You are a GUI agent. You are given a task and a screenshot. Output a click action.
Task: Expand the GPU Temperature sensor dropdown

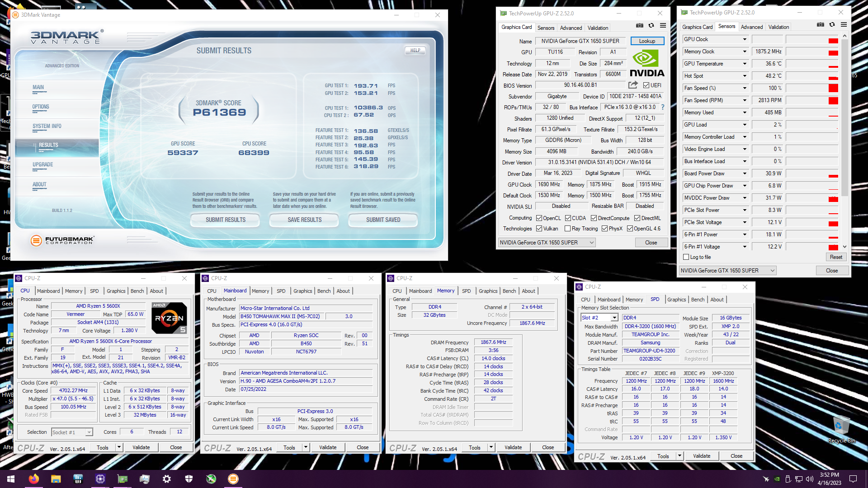coord(745,64)
